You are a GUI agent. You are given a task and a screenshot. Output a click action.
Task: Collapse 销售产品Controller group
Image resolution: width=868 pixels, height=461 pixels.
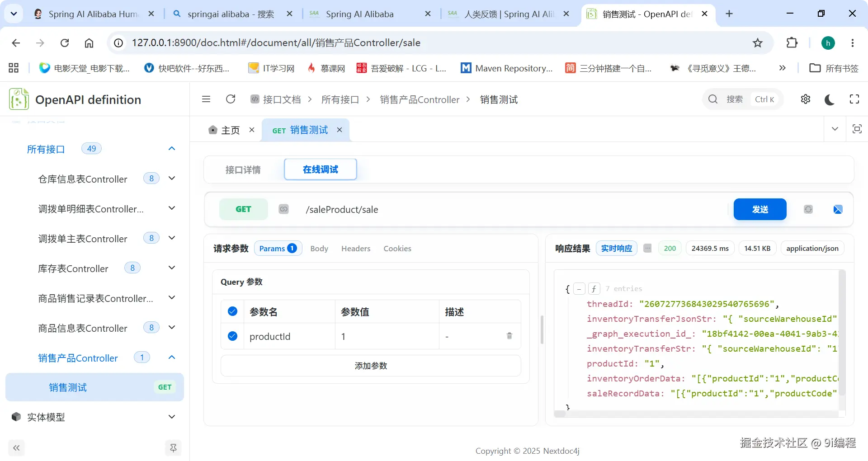click(172, 358)
